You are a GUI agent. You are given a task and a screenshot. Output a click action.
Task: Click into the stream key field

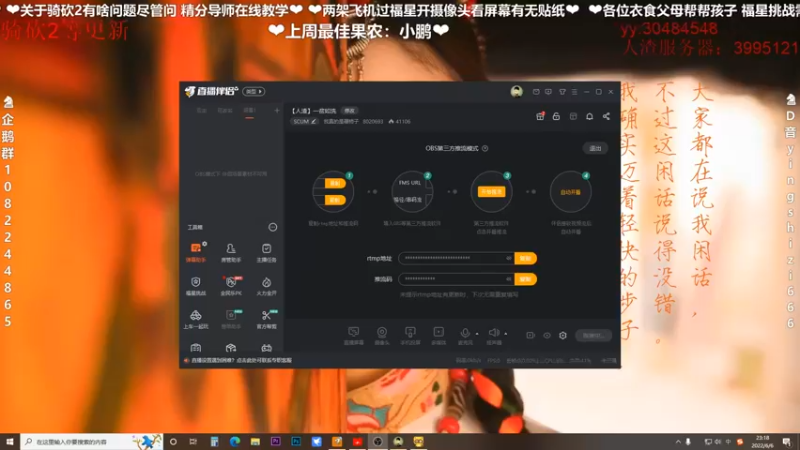pos(456,279)
